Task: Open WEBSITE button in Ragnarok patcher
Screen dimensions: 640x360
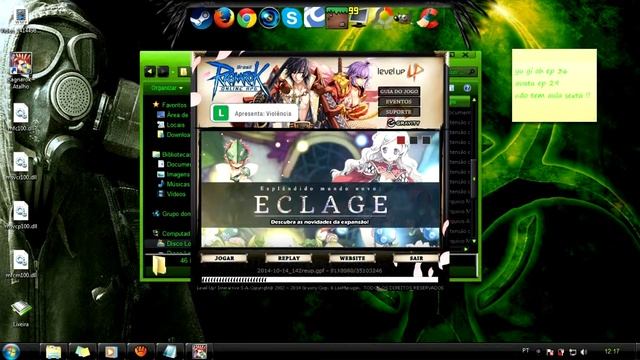Action: coord(352,258)
